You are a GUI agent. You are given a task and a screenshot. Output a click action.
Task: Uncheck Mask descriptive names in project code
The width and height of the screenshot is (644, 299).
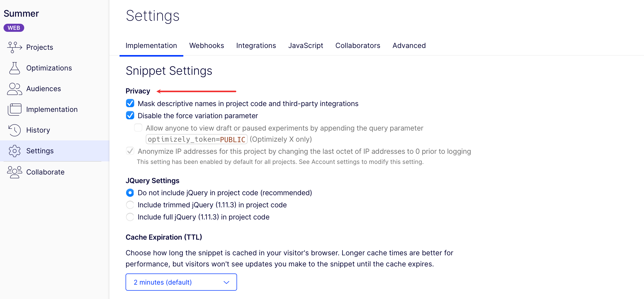coord(130,103)
